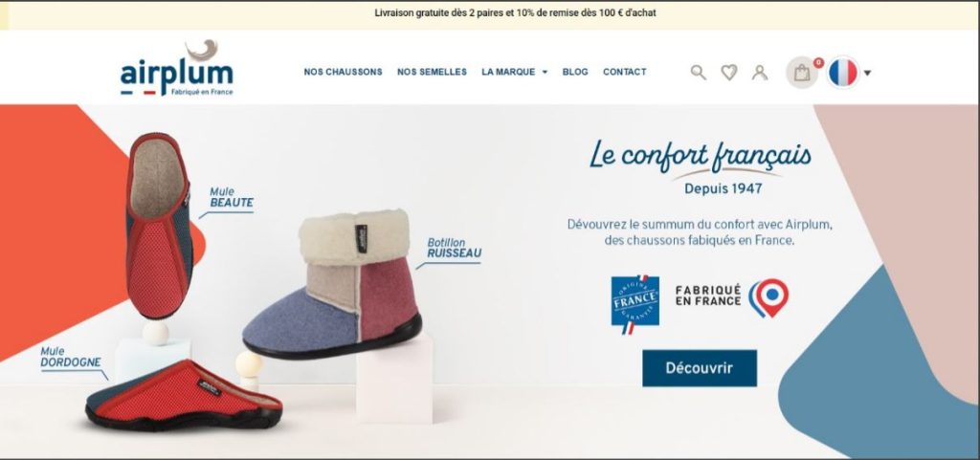This screenshot has width=980, height=460.
Task: Open the Contact page link
Action: [x=624, y=73]
